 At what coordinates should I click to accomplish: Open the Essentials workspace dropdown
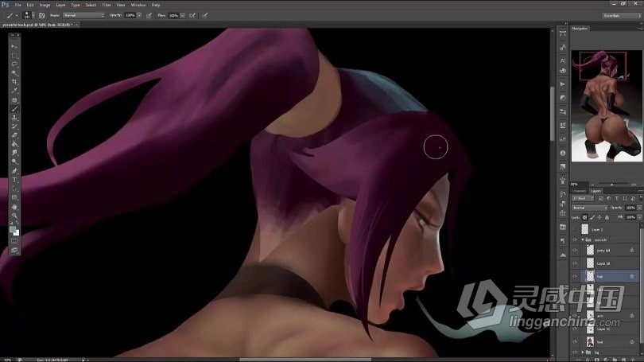click(x=622, y=16)
